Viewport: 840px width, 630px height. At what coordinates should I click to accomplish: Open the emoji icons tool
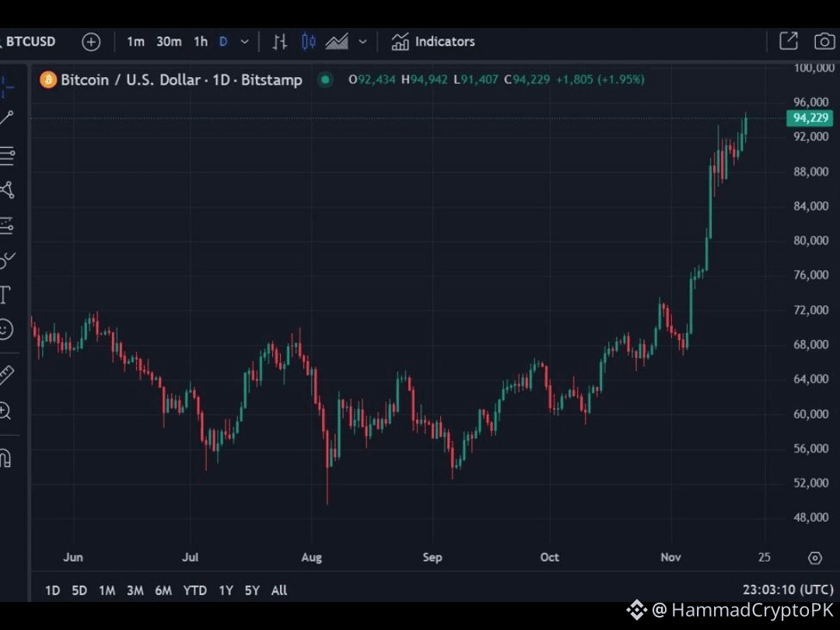point(6,330)
